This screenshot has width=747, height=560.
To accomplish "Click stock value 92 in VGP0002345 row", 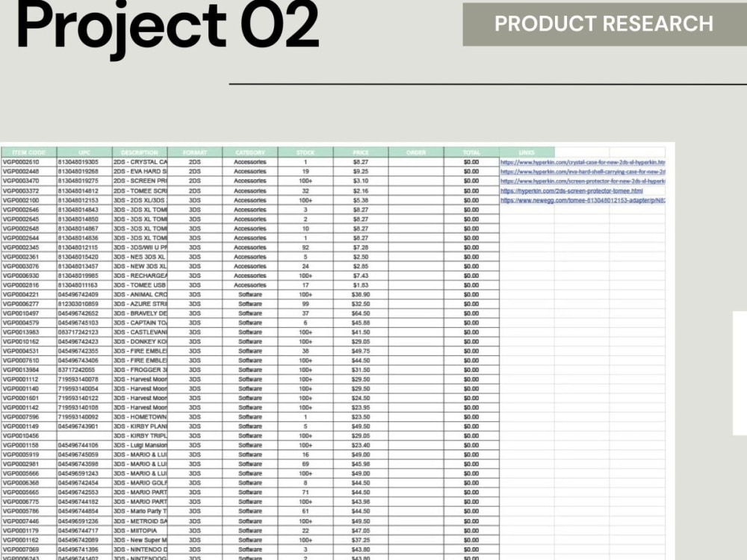I will point(306,248).
